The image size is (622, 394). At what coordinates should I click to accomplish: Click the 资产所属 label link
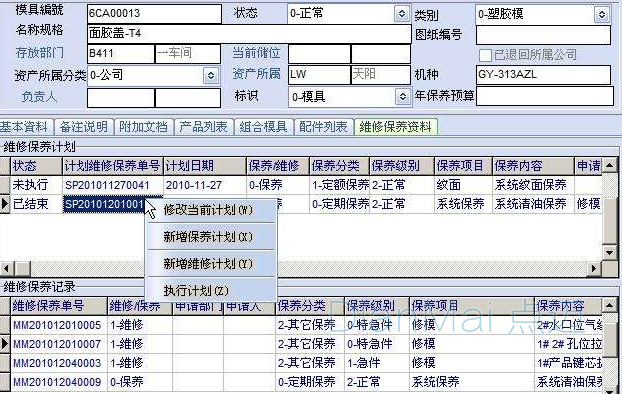[257, 73]
